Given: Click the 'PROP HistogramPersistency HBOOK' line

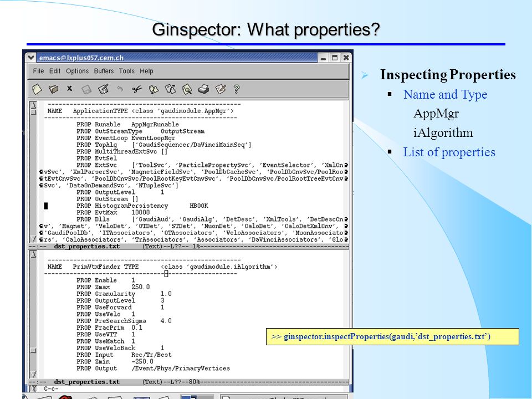Looking at the screenshot, I should [142, 206].
